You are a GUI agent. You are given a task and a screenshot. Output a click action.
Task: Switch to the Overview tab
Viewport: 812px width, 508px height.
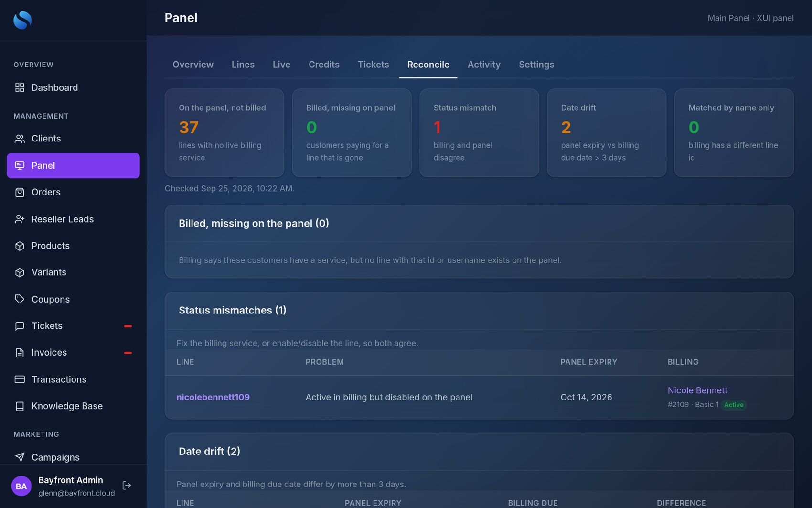(x=193, y=65)
